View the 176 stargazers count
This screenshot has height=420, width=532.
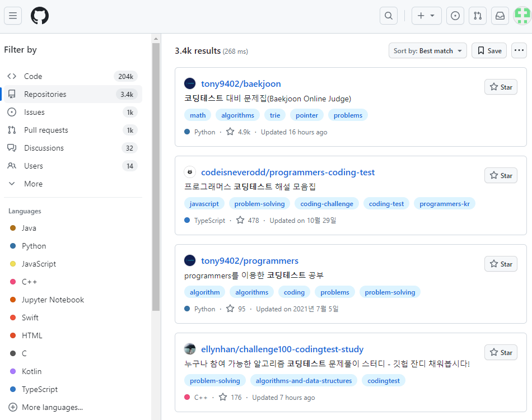tap(230, 397)
